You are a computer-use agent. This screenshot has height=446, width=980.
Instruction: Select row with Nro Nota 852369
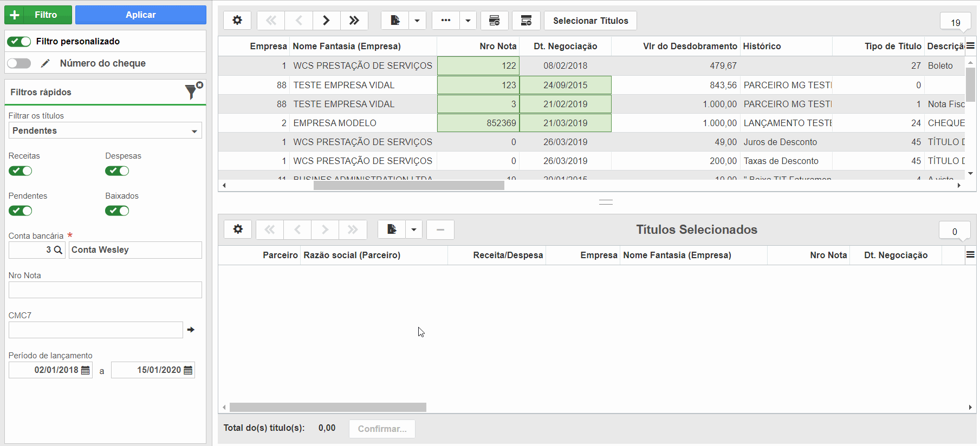(x=592, y=123)
